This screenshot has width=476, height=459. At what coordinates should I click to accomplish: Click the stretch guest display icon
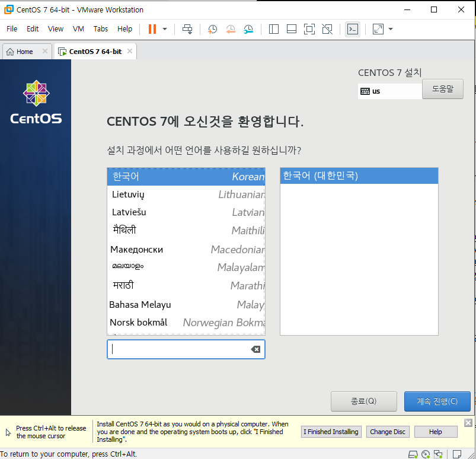pyautogui.click(x=378, y=29)
